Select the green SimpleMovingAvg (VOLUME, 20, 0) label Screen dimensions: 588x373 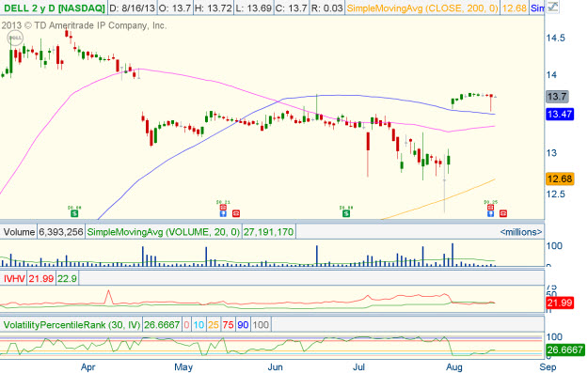pyautogui.click(x=164, y=232)
